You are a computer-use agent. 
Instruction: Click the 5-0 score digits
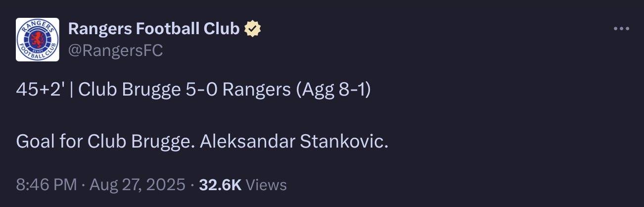200,90
